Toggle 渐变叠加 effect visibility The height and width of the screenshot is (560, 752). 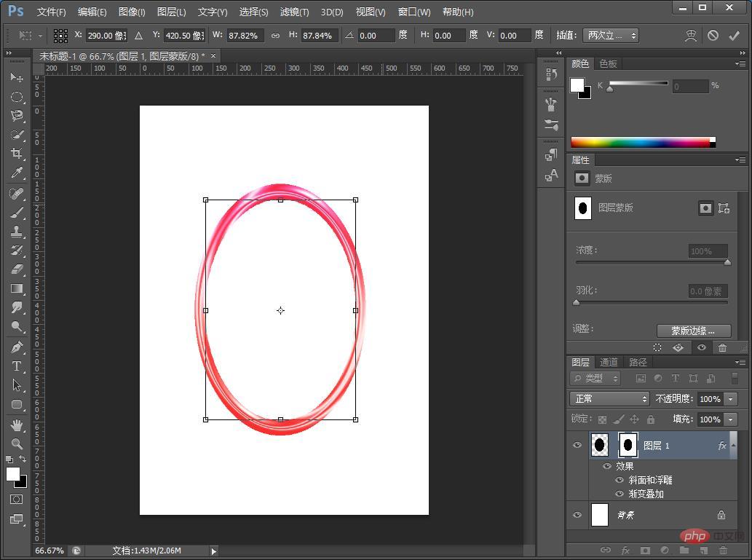click(620, 494)
